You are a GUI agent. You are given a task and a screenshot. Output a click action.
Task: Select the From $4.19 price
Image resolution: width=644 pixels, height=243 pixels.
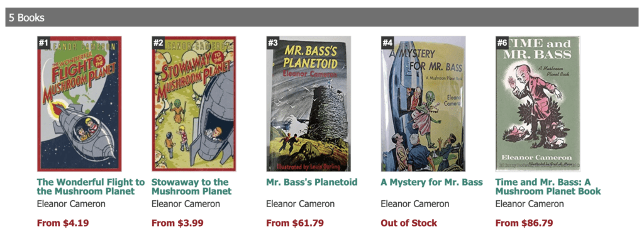63,223
